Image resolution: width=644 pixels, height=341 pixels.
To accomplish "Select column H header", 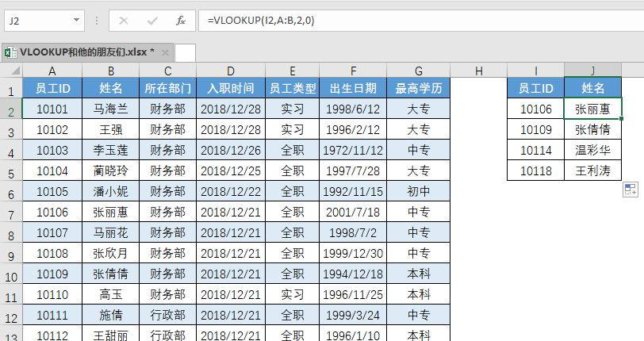I will coord(479,71).
